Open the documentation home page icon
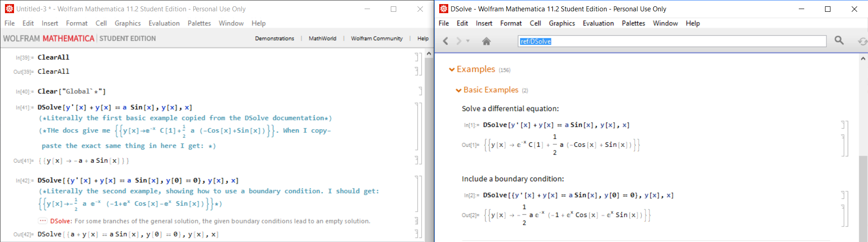Viewport: 868px width, 242px height. pyautogui.click(x=486, y=41)
